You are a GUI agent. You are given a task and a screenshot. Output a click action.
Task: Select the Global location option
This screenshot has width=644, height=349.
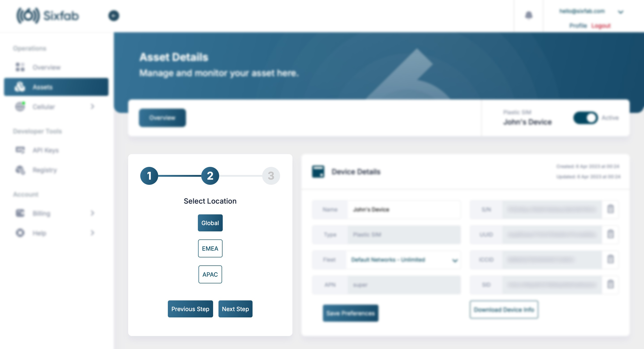coord(210,223)
